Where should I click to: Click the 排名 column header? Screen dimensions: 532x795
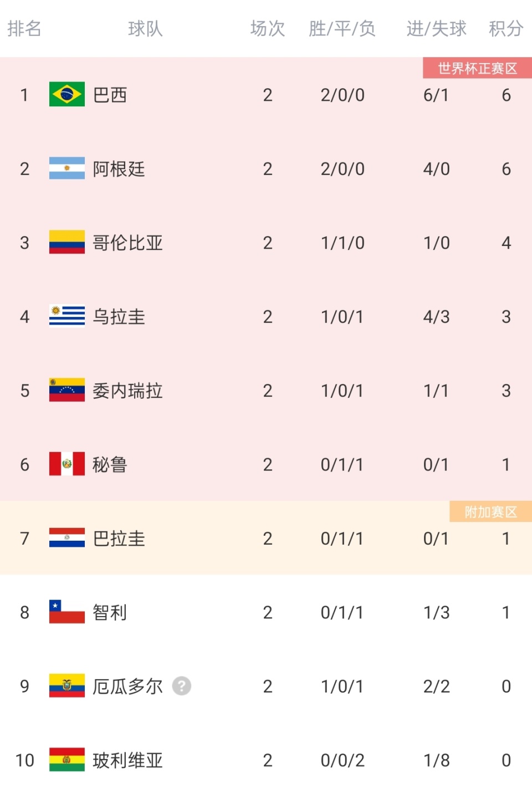point(24,28)
